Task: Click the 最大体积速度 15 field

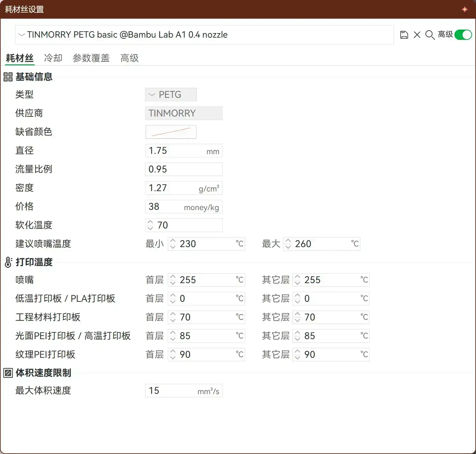Action: (184, 391)
